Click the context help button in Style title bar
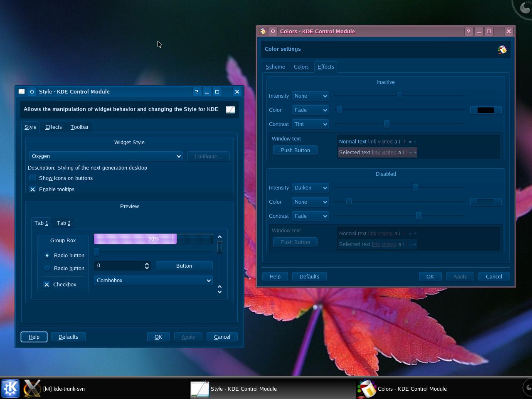532x399 pixels. [197, 91]
